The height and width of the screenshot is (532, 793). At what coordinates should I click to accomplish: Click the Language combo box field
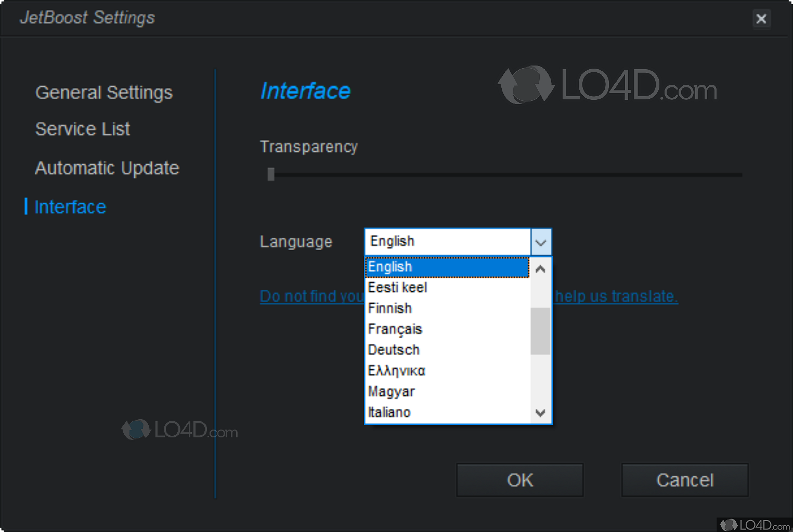tap(447, 242)
